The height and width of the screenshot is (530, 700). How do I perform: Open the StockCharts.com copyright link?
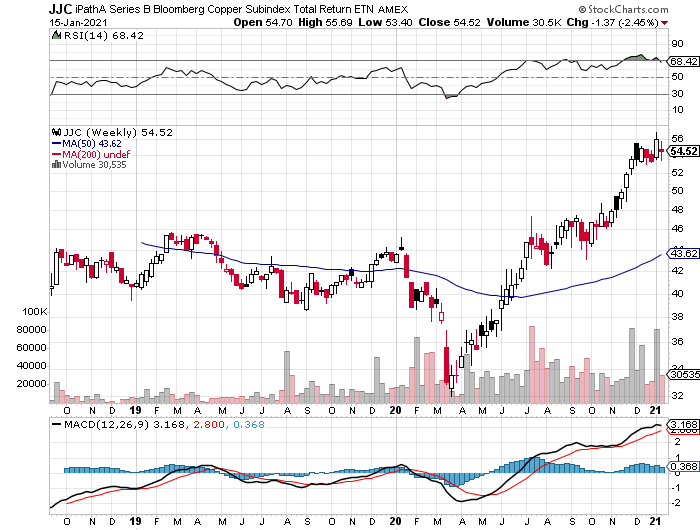pyautogui.click(x=623, y=9)
